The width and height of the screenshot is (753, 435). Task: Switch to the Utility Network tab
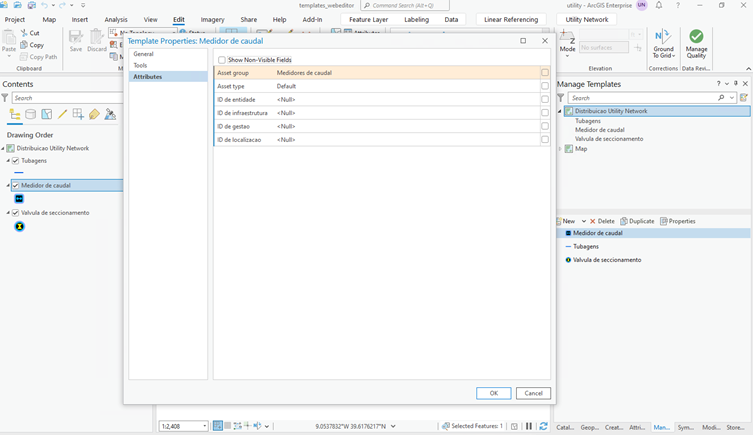point(586,20)
